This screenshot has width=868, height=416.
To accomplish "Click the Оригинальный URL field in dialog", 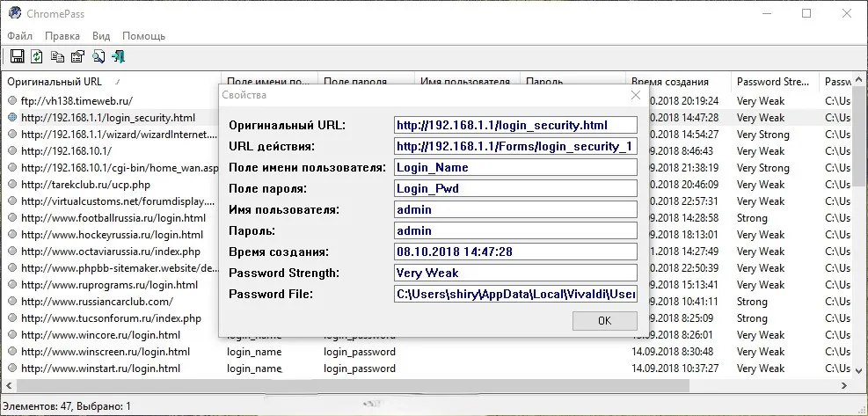I will pos(515,125).
